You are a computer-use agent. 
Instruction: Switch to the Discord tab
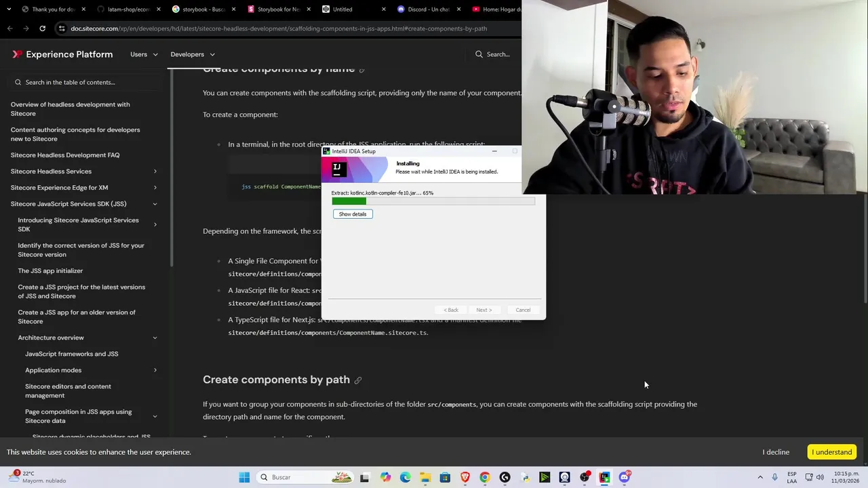(x=429, y=9)
